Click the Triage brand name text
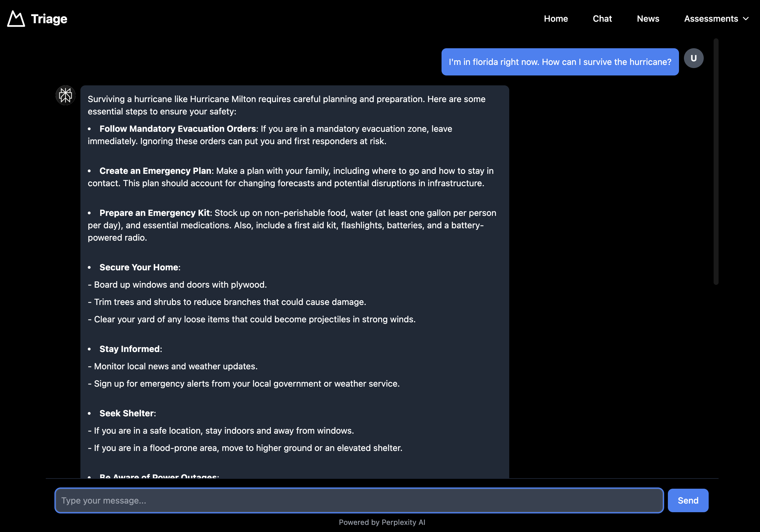The image size is (760, 532). [x=49, y=19]
